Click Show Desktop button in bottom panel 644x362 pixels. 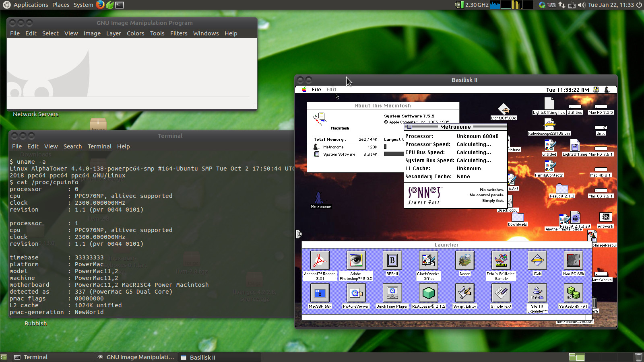(x=4, y=357)
